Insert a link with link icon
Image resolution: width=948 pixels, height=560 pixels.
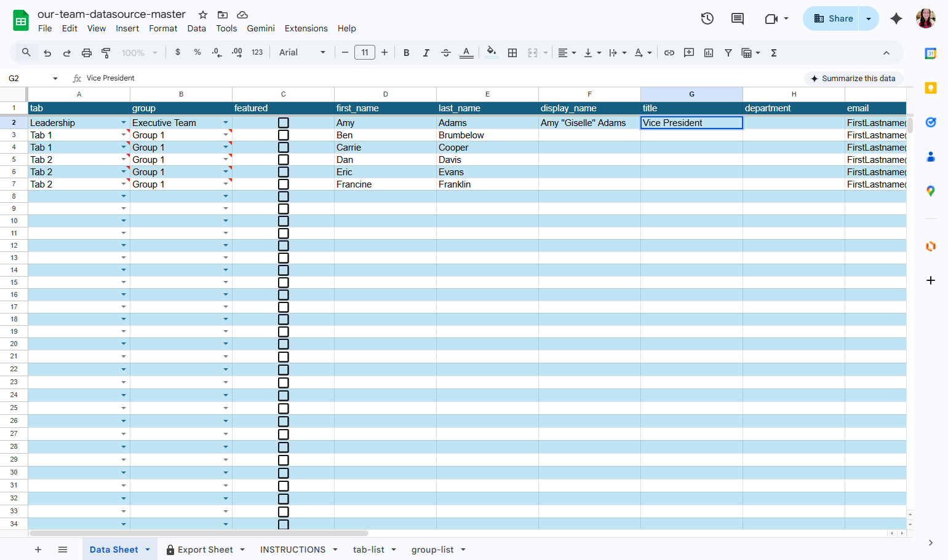(x=669, y=53)
